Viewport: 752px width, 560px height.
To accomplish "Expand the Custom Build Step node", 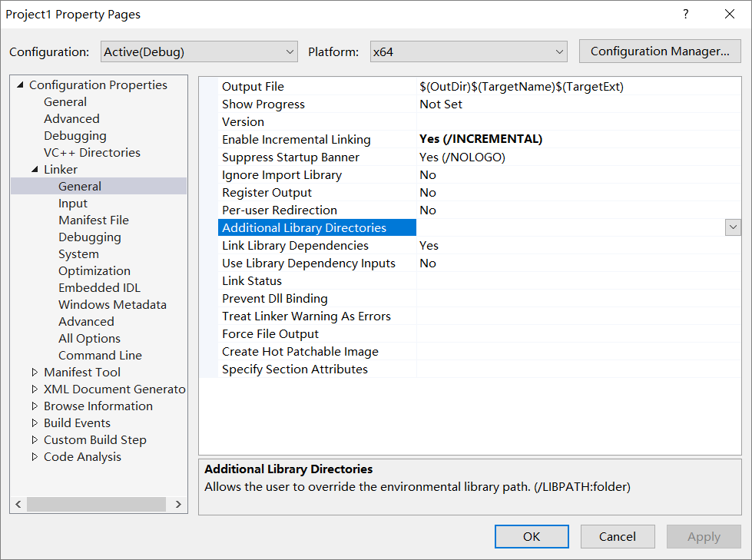I will (35, 439).
